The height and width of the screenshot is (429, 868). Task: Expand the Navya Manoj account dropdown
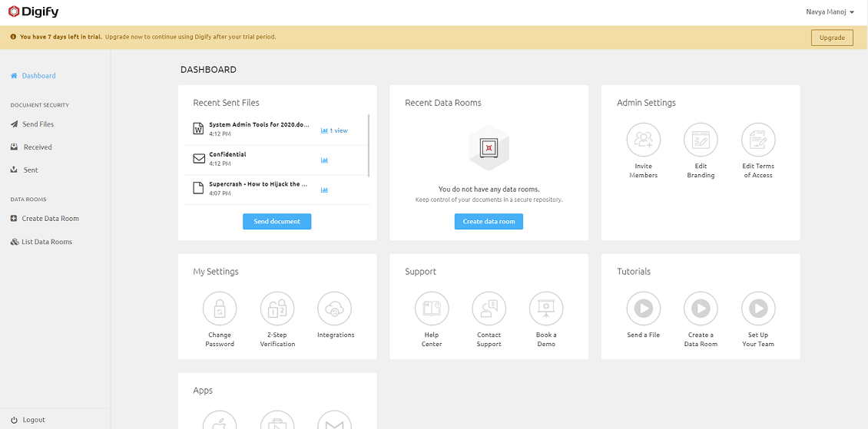coord(830,12)
